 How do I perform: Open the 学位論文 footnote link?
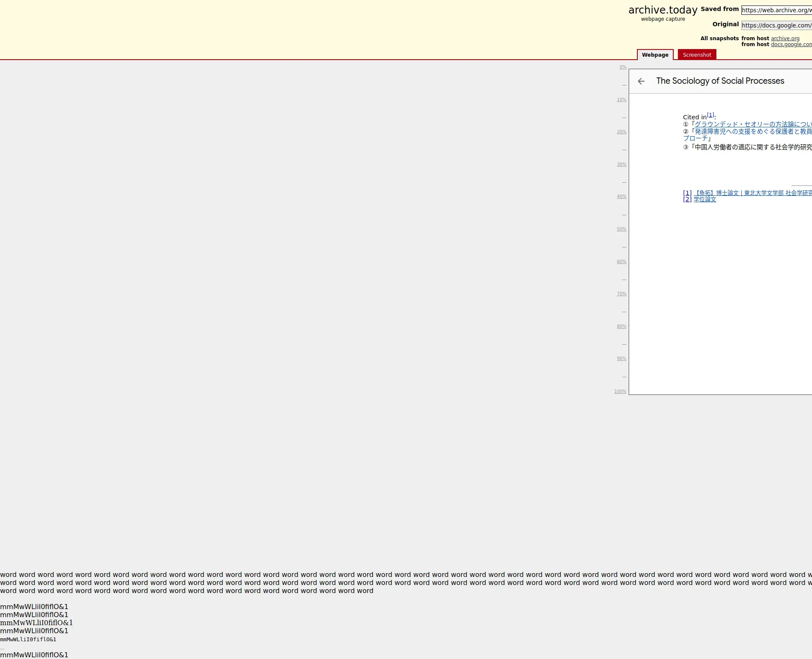coord(705,199)
